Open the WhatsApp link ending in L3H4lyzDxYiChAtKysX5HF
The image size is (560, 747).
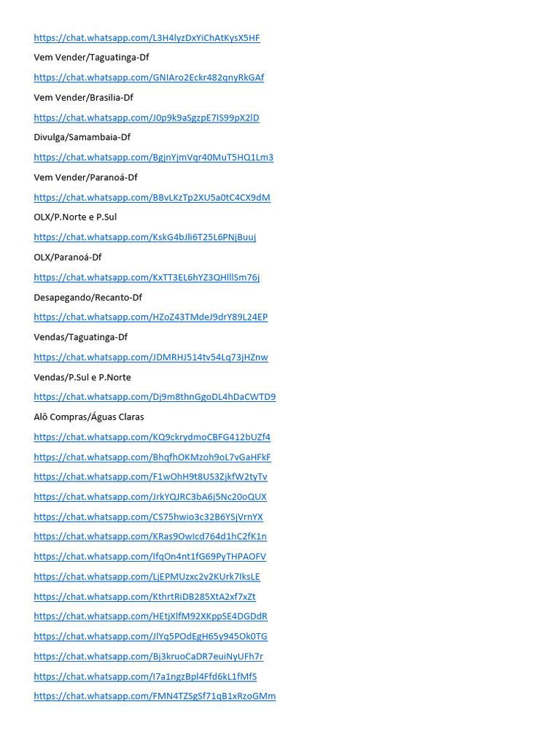pos(147,38)
